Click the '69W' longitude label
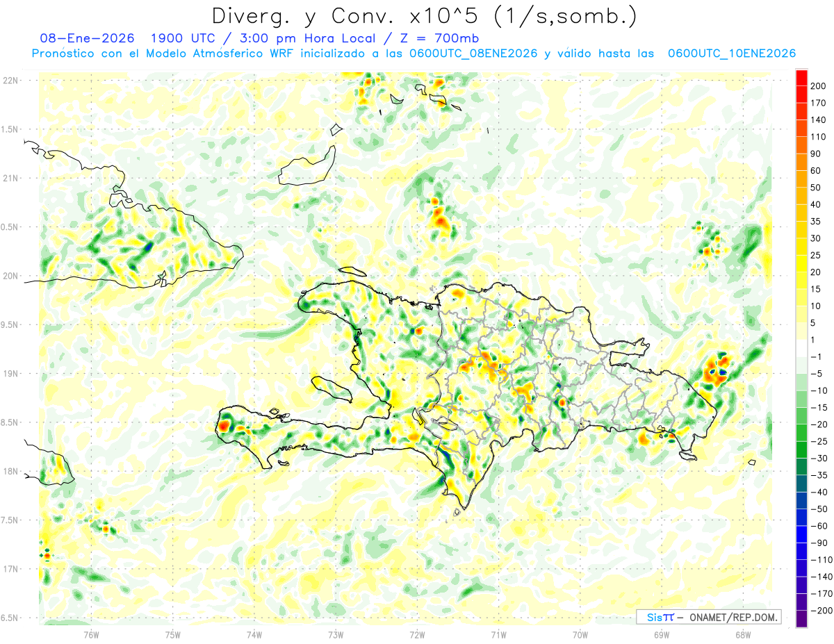The height and width of the screenshot is (644, 834). pyautogui.click(x=662, y=635)
